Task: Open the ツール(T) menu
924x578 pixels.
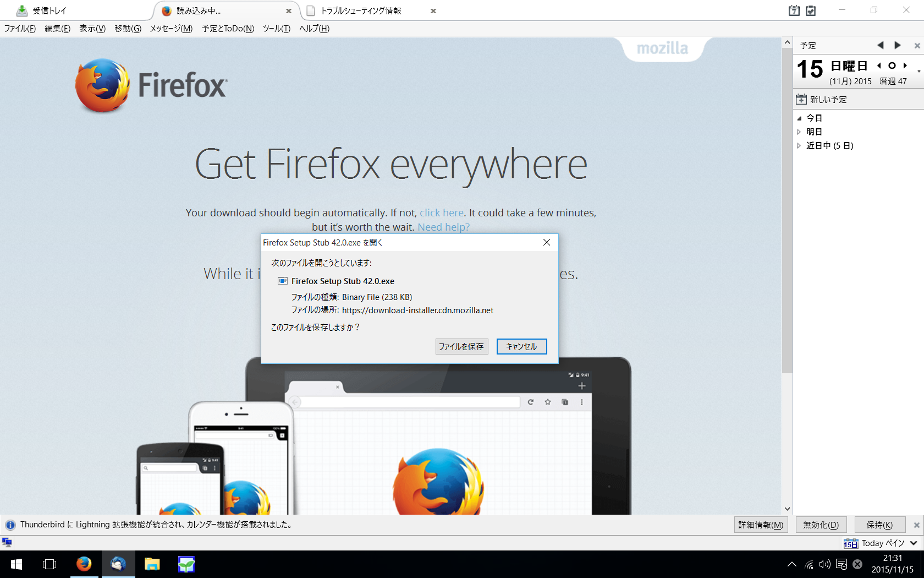Action: 276,29
